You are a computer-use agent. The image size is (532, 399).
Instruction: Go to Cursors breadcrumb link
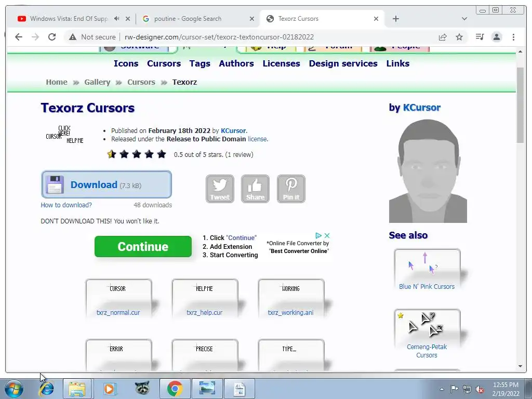click(x=141, y=82)
